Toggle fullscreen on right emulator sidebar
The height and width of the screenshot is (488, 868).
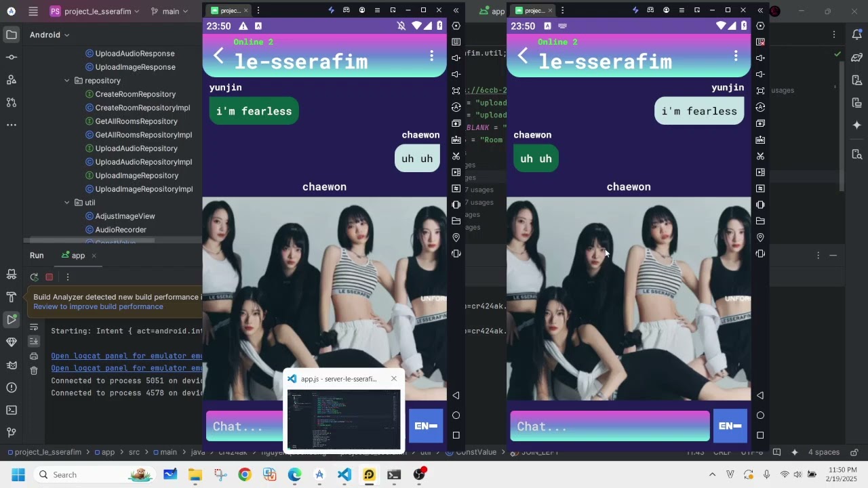tap(760, 91)
